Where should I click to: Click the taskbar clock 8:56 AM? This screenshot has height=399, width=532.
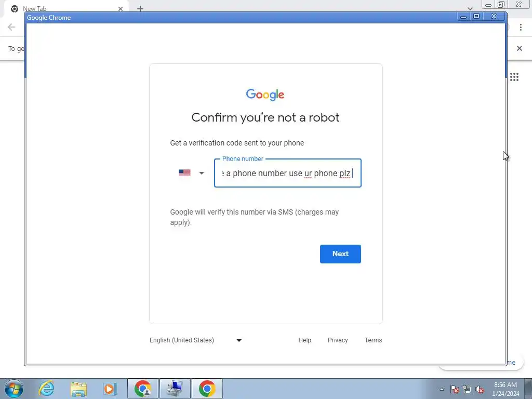(x=506, y=389)
